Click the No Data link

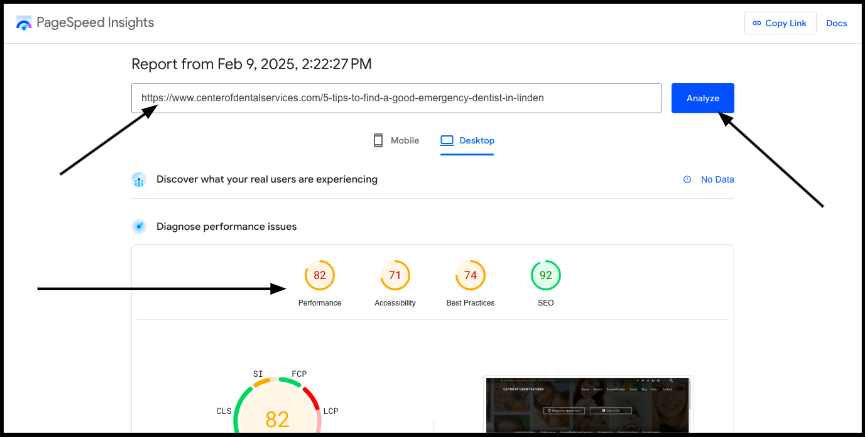pyautogui.click(x=717, y=179)
